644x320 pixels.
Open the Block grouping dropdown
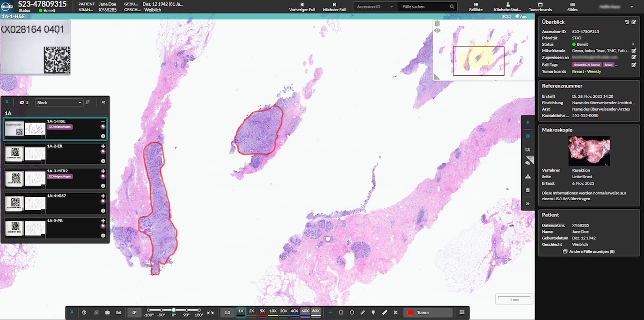(59, 102)
